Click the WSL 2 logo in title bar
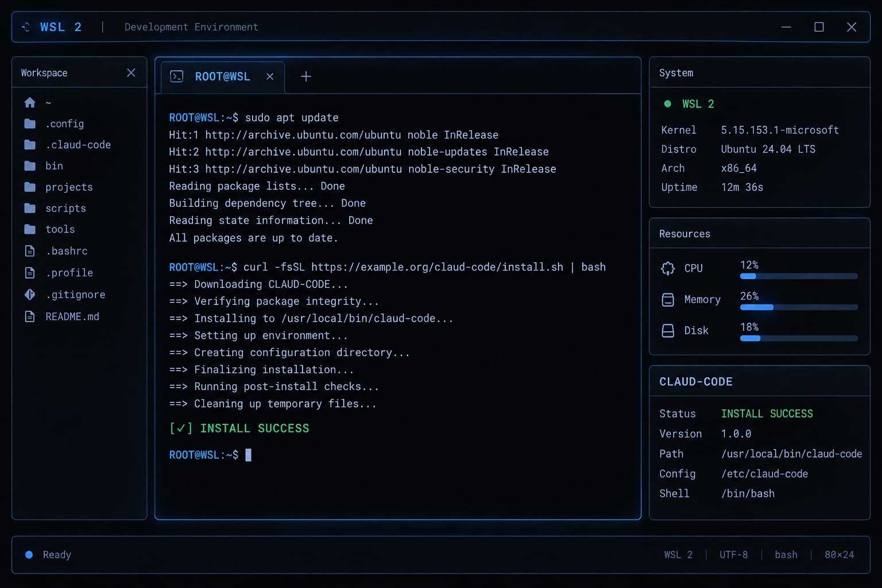The height and width of the screenshot is (588, 882). tap(26, 27)
